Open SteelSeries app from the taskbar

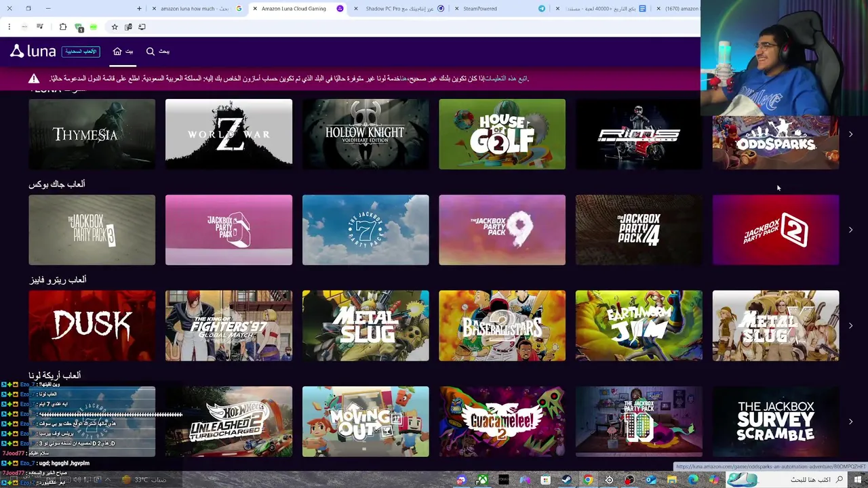point(609,480)
